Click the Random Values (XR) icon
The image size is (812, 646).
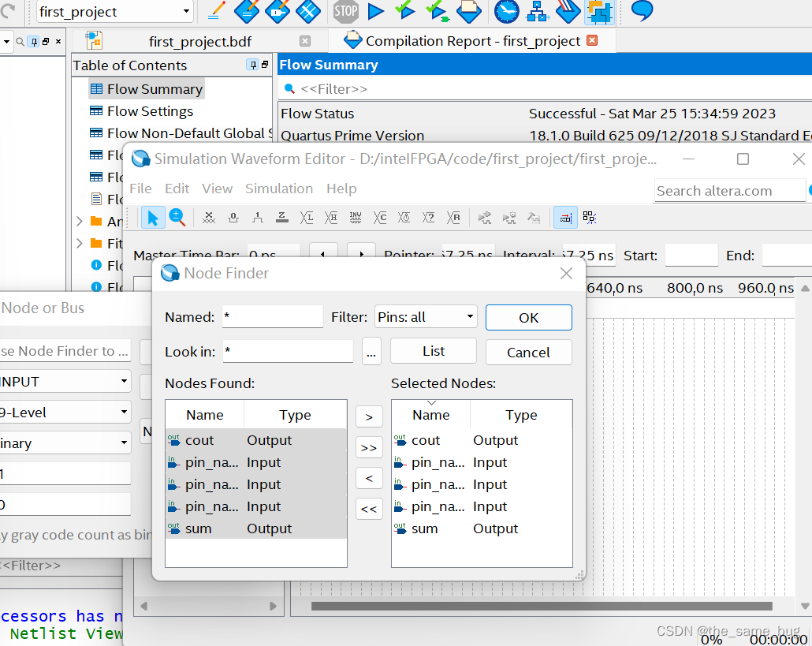453,218
